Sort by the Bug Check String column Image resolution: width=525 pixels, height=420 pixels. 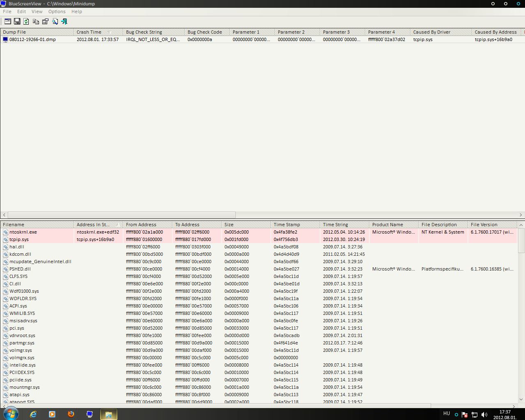click(154, 32)
